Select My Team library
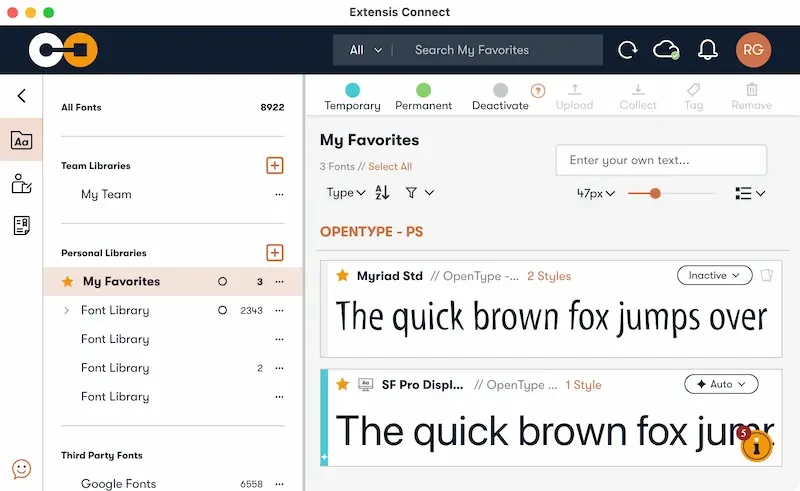 click(x=106, y=194)
